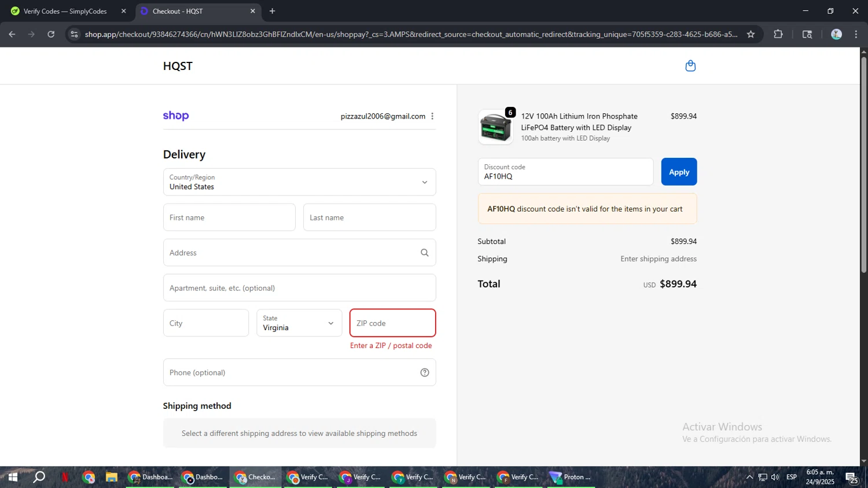The image size is (868, 488).
Task: Focus the Last name field
Action: [x=369, y=217]
